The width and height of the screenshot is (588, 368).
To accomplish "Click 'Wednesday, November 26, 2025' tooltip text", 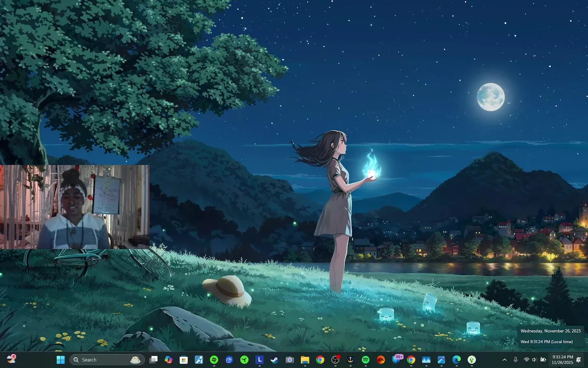I will pos(550,331).
